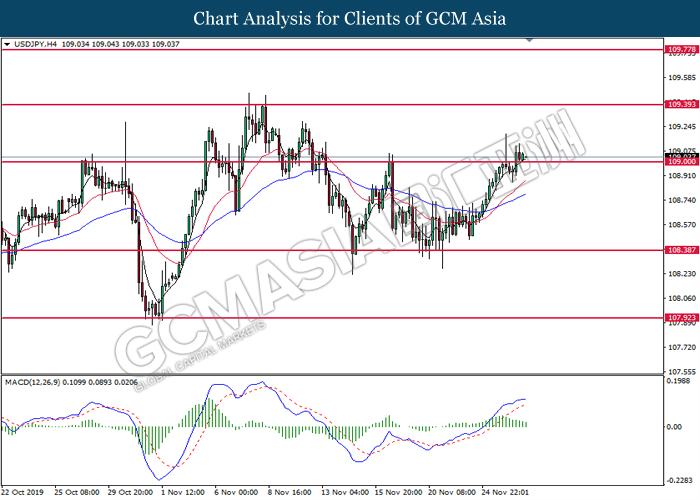Select the 108.387 support price label

click(681, 250)
